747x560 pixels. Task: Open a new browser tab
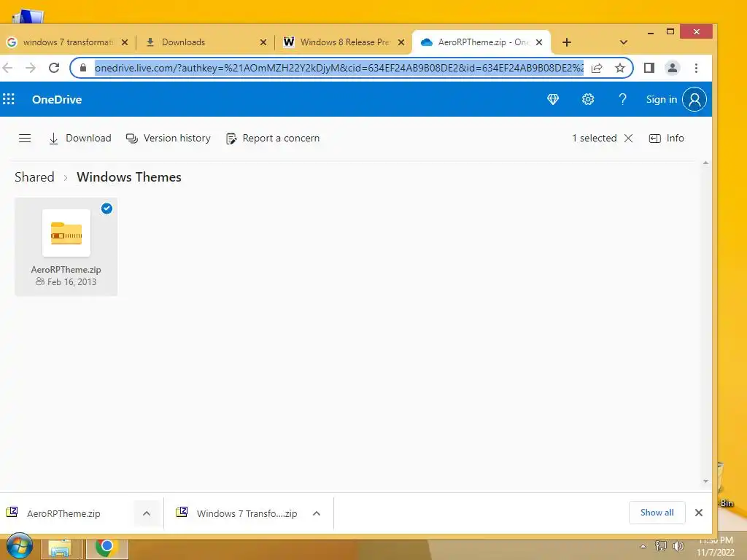[x=566, y=42]
